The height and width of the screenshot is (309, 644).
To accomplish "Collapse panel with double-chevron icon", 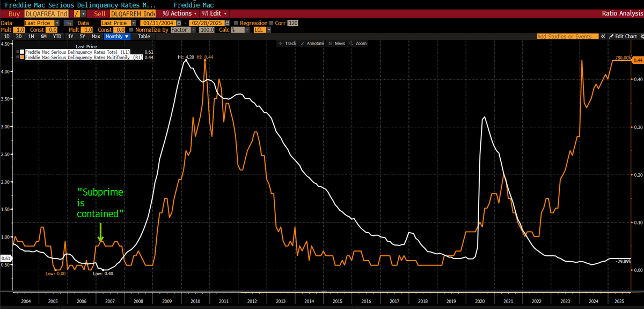I will click(x=603, y=36).
